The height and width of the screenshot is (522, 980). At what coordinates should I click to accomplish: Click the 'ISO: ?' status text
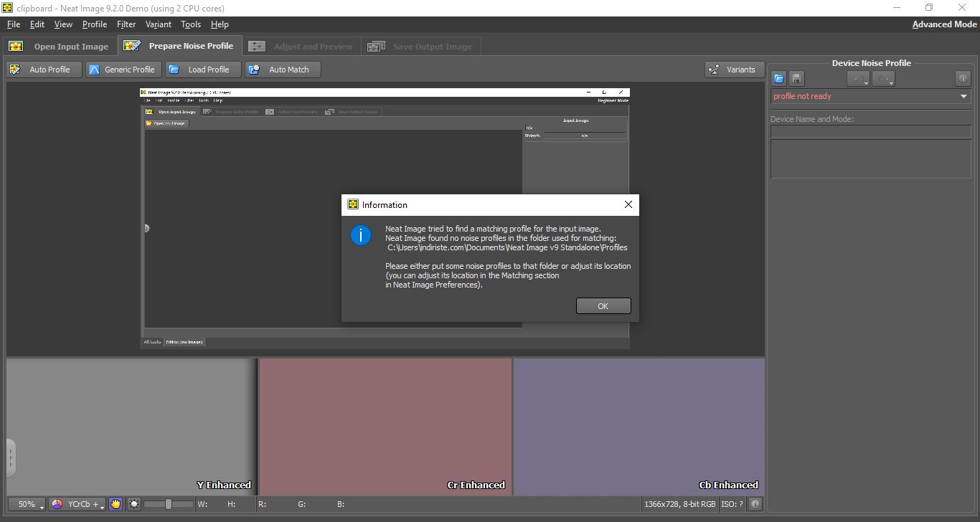point(732,504)
